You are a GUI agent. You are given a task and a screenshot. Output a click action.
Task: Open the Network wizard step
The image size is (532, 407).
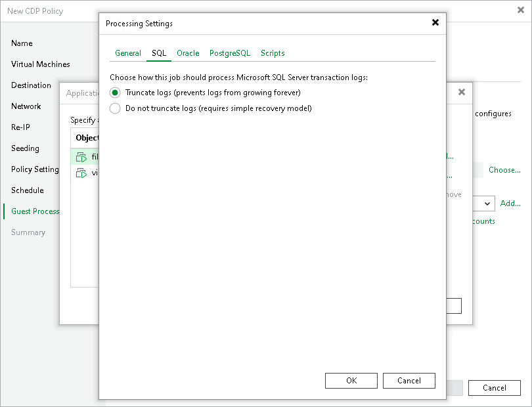click(x=26, y=106)
